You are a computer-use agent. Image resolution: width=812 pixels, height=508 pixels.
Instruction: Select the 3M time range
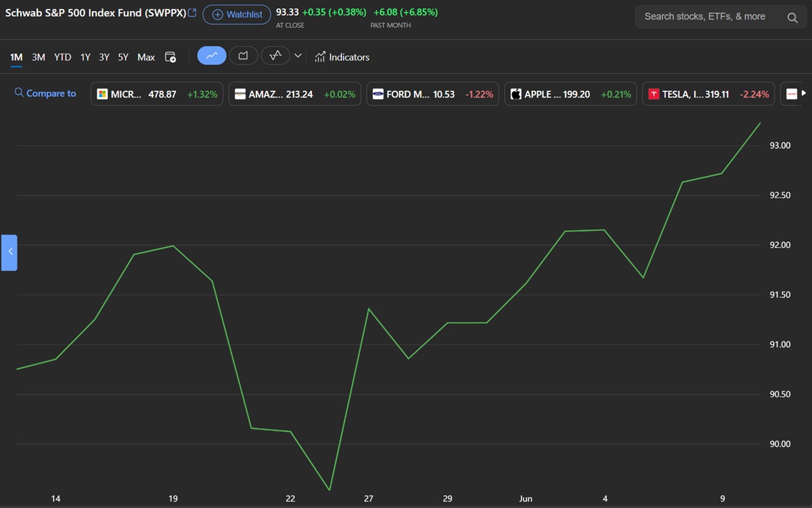[x=39, y=58]
